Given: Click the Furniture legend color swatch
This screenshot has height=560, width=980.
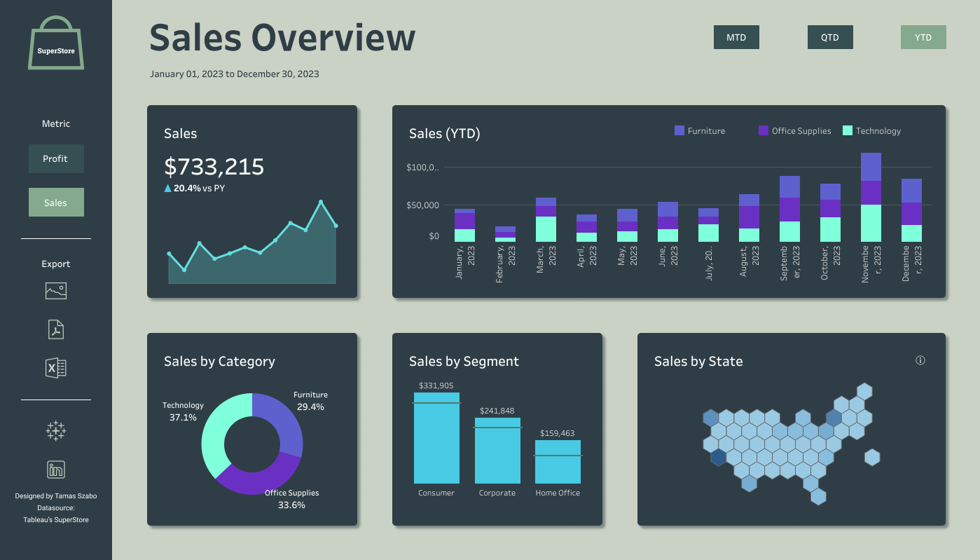Looking at the screenshot, I should [x=678, y=130].
